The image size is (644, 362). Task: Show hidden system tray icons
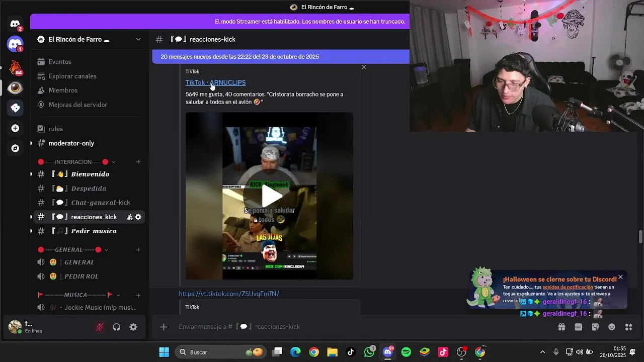542,352
